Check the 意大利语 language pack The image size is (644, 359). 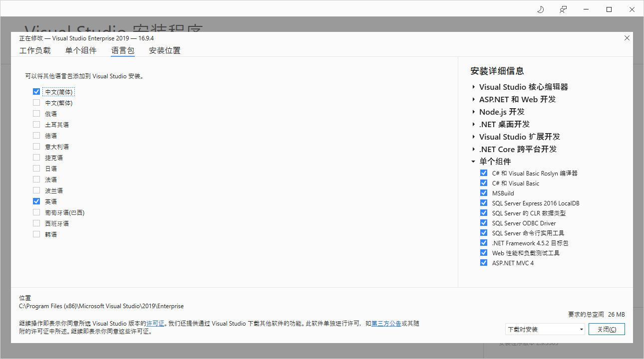click(x=36, y=147)
